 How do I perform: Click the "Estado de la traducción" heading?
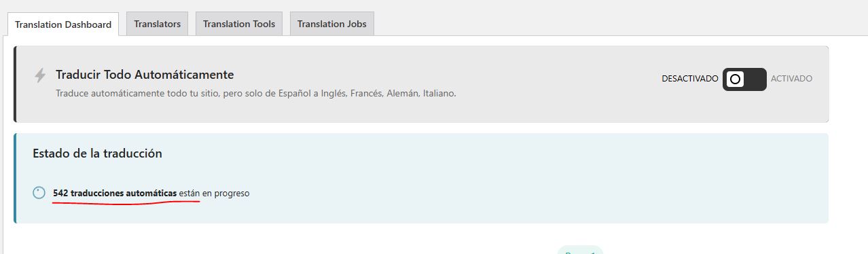click(x=97, y=153)
